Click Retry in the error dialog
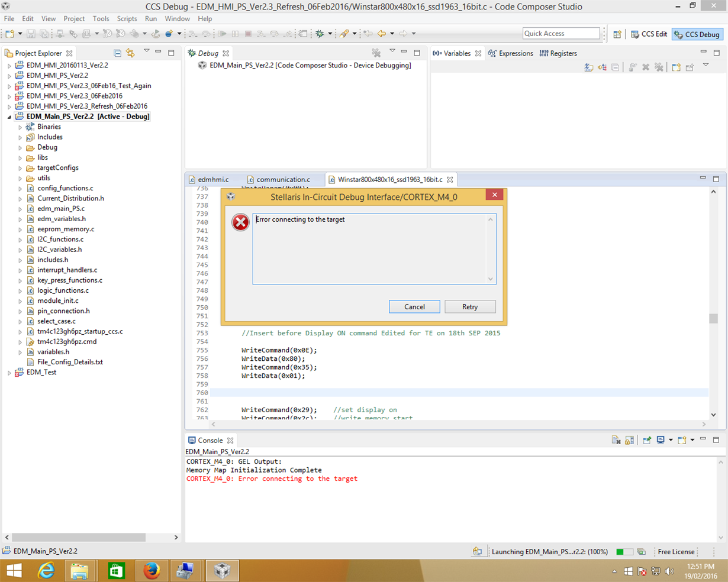 tap(470, 306)
